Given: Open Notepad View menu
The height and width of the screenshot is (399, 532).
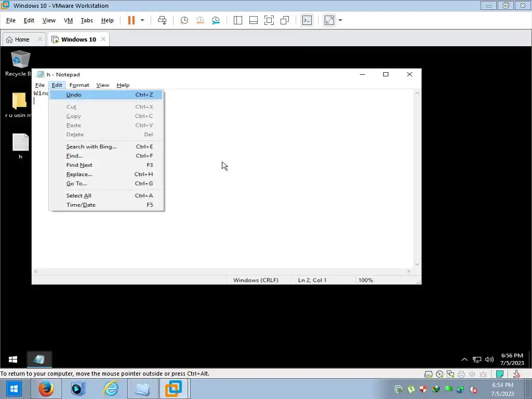Looking at the screenshot, I should [103, 85].
